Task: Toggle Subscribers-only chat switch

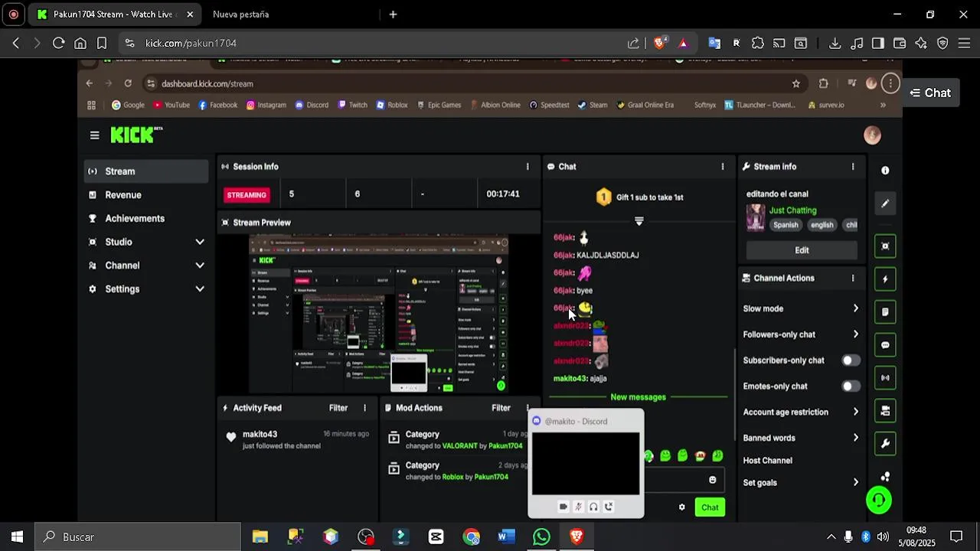Action: pos(850,360)
